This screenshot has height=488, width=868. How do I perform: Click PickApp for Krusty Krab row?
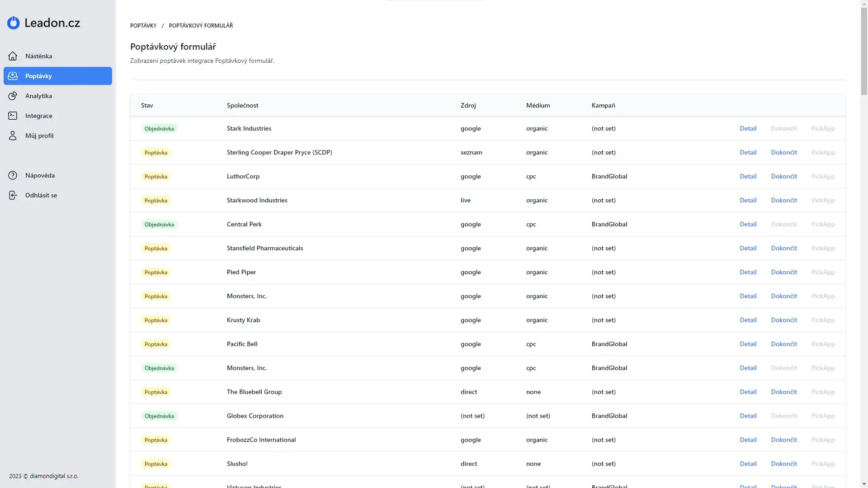click(x=823, y=320)
